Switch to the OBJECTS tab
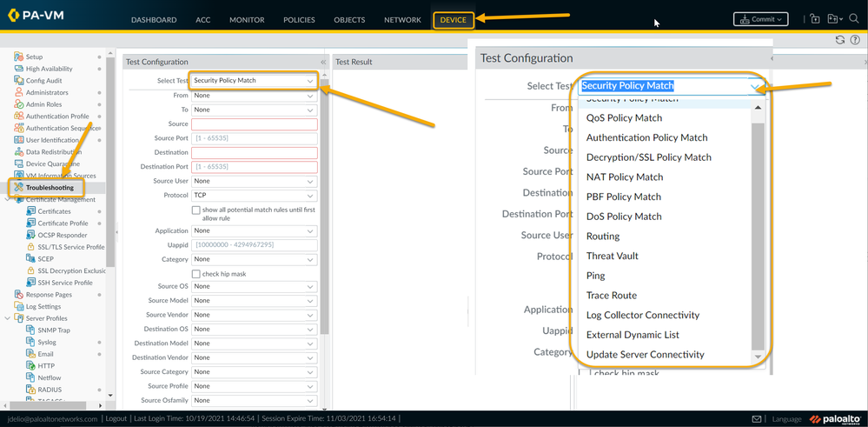The height and width of the screenshot is (427, 868). (x=349, y=20)
